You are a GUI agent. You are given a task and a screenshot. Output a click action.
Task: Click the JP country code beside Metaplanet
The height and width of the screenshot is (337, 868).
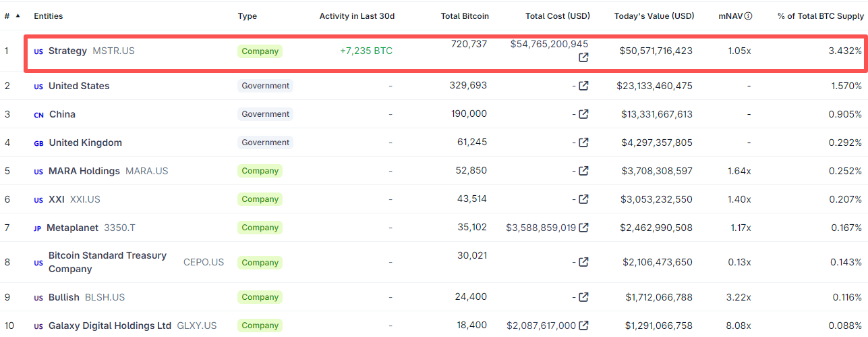point(38,228)
